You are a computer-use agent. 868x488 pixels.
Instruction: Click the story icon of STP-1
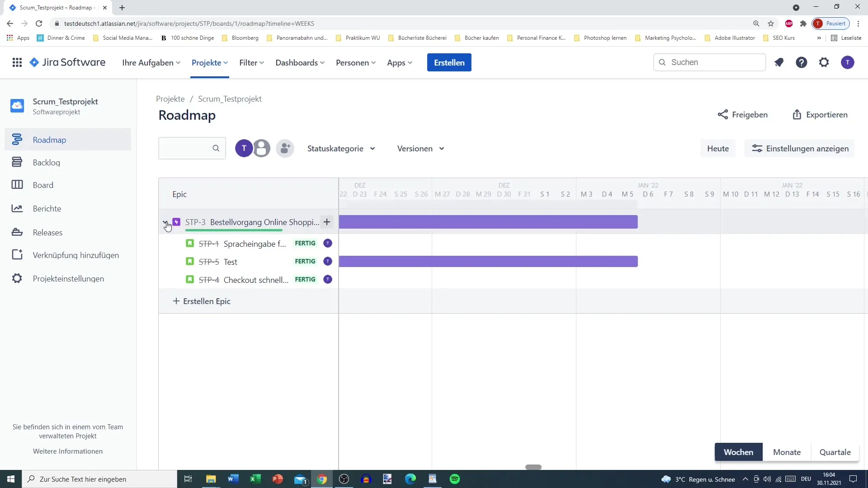click(x=190, y=244)
